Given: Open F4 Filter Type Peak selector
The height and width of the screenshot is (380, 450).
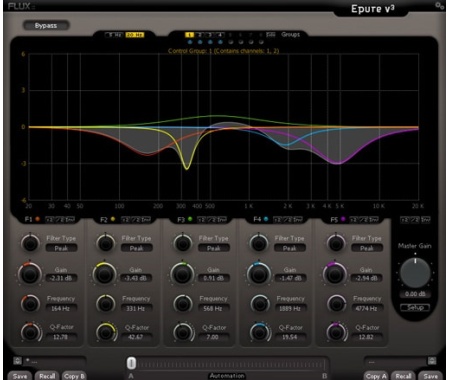Looking at the screenshot, I should coord(290,248).
